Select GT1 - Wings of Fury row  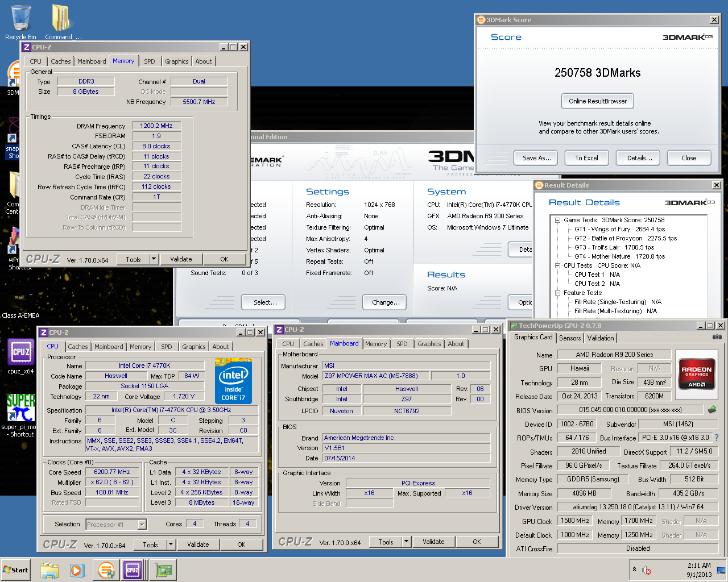pos(619,229)
